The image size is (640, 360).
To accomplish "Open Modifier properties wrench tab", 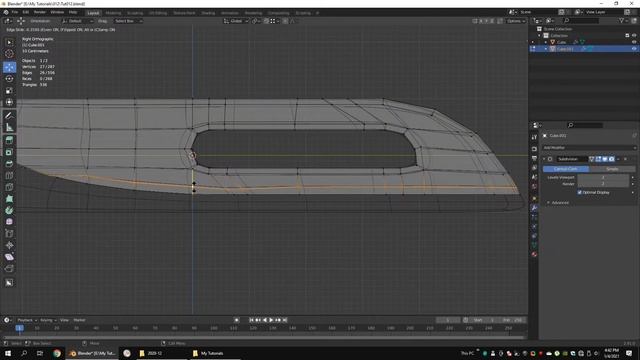I will click(x=534, y=208).
